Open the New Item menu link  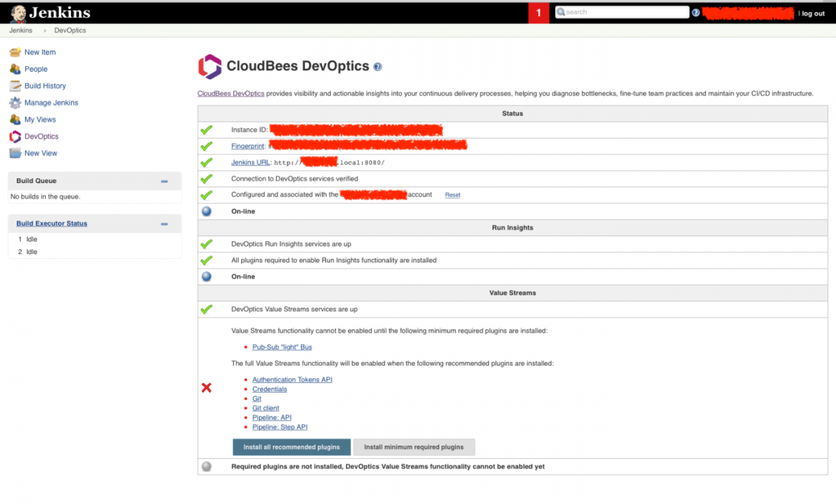coord(40,52)
